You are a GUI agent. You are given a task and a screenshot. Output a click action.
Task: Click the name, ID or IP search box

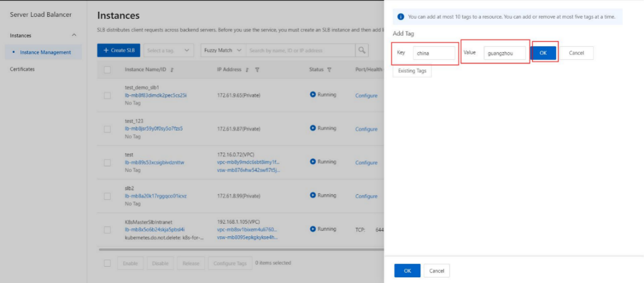point(300,50)
